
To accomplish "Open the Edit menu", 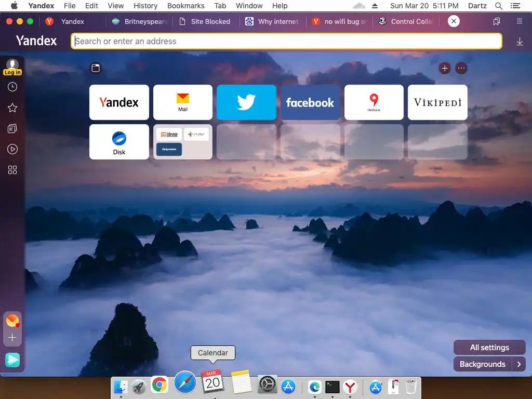I will coord(91,6).
